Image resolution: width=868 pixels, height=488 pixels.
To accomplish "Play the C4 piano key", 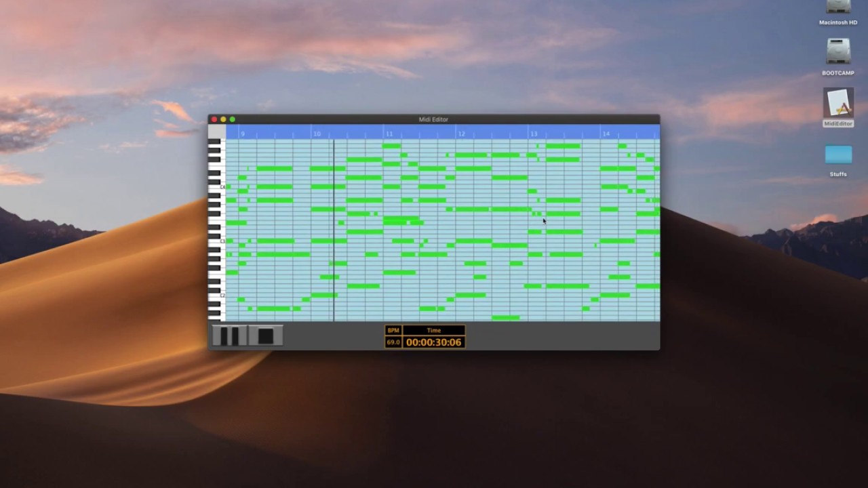I will [217, 187].
